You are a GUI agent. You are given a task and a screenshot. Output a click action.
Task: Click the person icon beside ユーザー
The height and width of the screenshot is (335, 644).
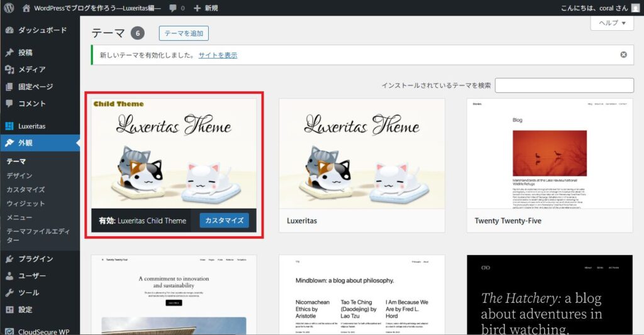point(9,276)
